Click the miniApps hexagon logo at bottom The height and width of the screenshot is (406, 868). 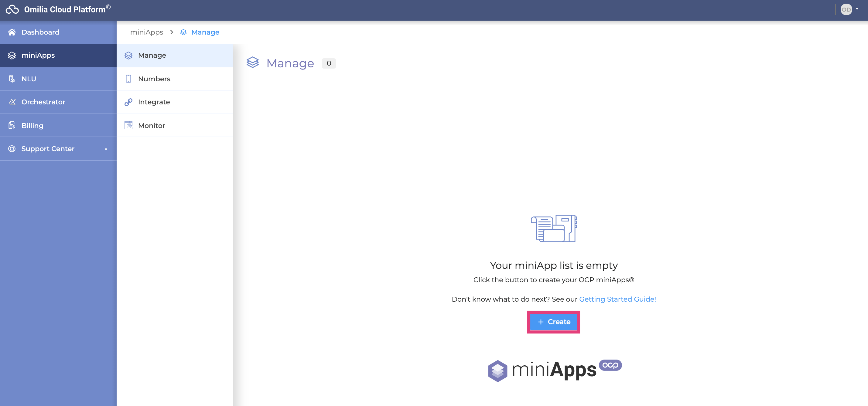(x=498, y=371)
